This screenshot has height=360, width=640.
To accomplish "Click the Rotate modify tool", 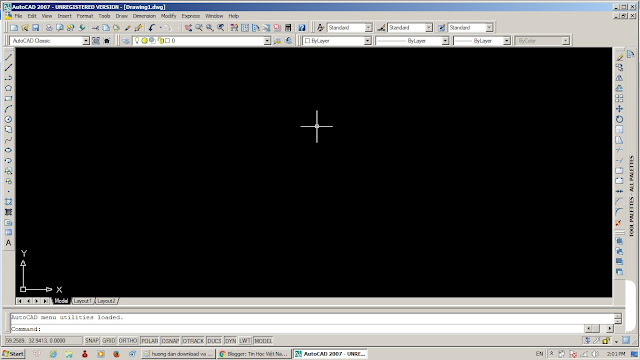I will (619, 119).
